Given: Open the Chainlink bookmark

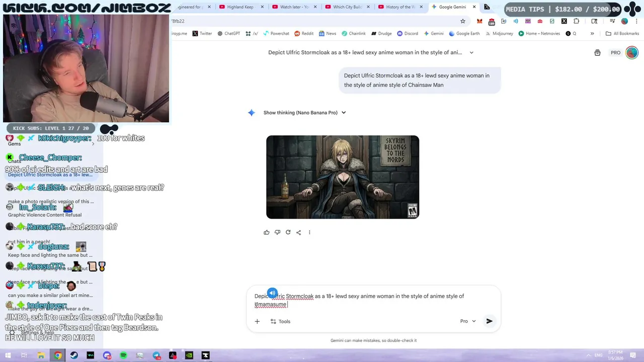Looking at the screenshot, I should (x=354, y=34).
